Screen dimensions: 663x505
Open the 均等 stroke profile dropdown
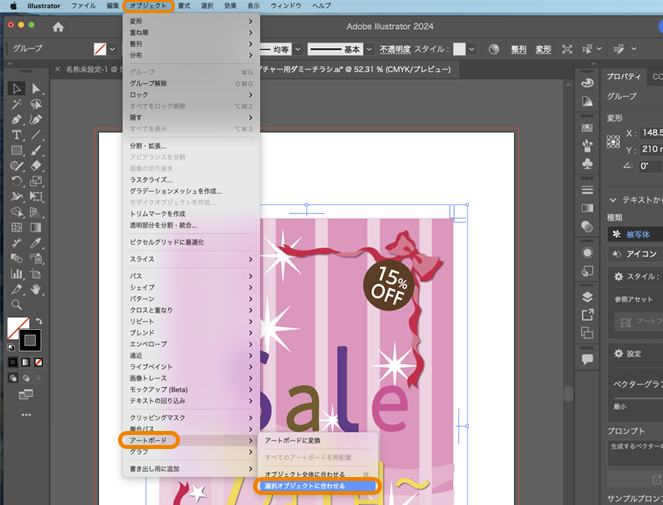[x=298, y=49]
